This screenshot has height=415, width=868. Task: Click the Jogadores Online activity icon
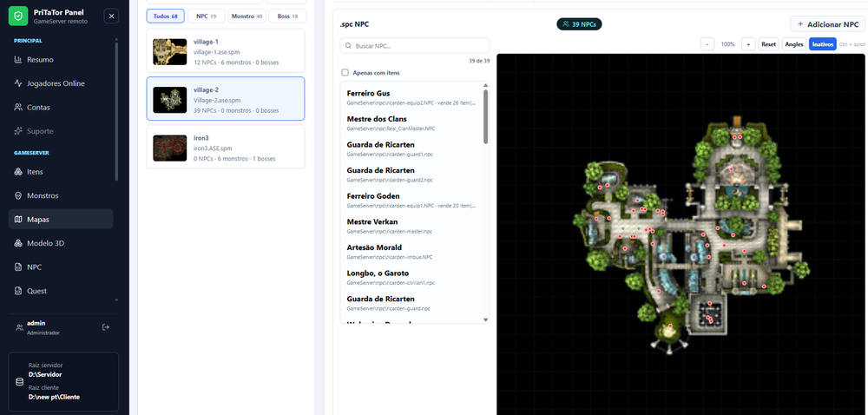coord(18,83)
